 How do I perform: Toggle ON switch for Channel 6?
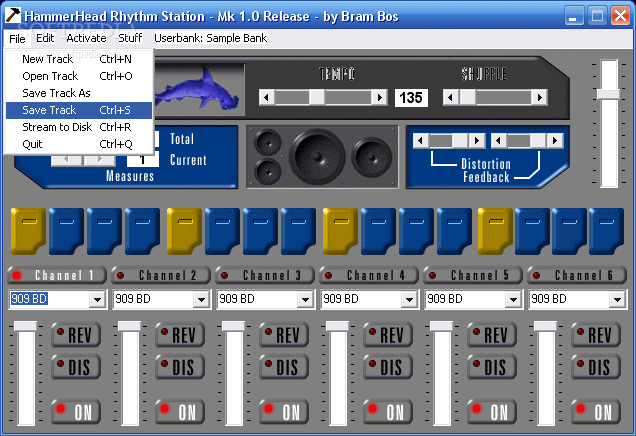tap(596, 412)
